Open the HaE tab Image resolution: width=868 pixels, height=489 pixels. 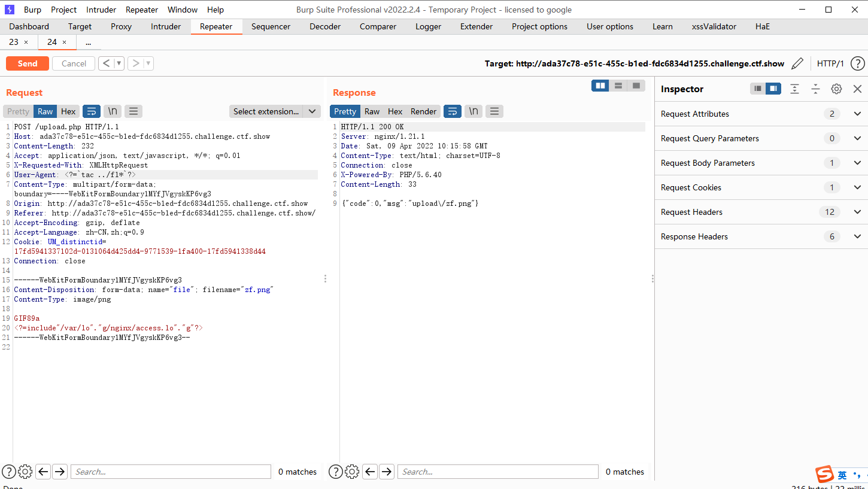tap(763, 26)
